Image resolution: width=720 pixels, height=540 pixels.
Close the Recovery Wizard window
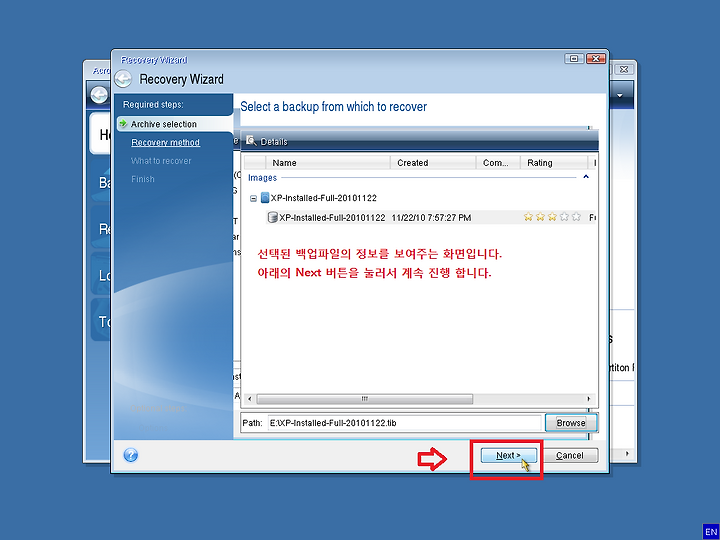(596, 59)
